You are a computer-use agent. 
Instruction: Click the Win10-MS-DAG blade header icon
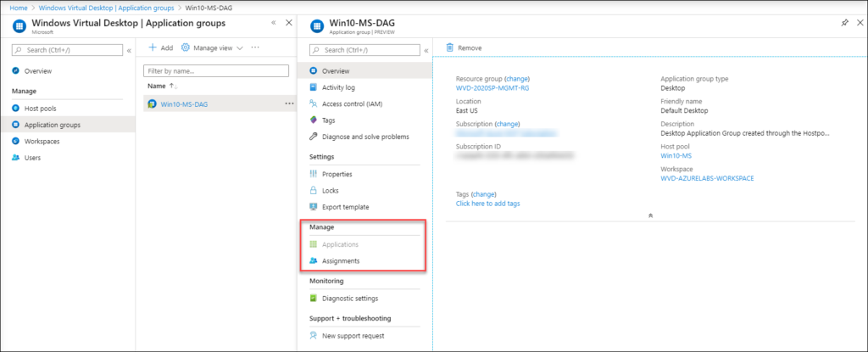[317, 26]
